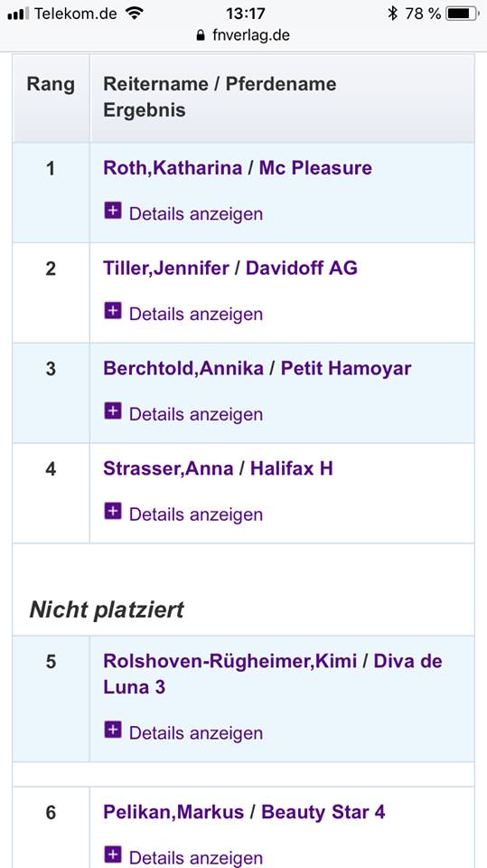This screenshot has width=487, height=868.
Task: Open Pelikan,Markus / Beauty Star 4 link
Action: pos(244,813)
